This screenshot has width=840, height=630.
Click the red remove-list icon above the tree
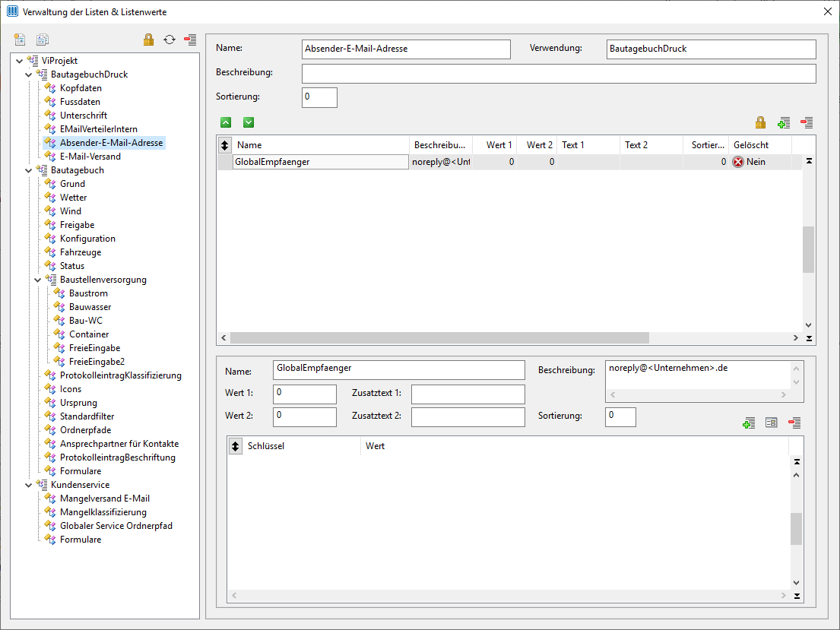pos(190,39)
